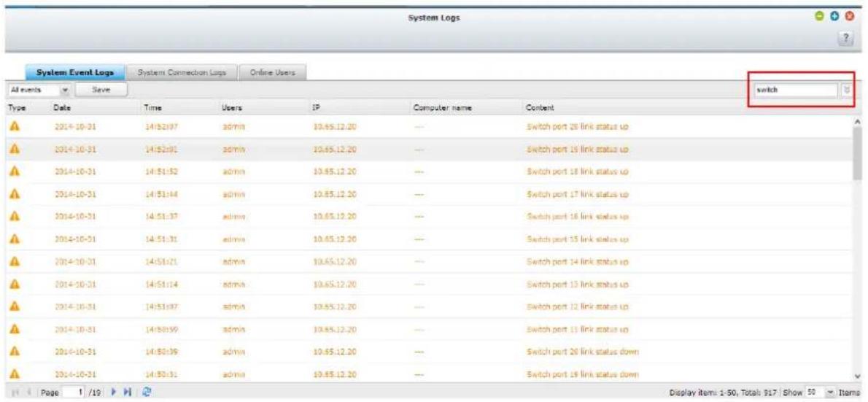Select 'Switch port 14 link status up' entry
Image resolution: width=868 pixels, height=402 pixels.
point(578,262)
